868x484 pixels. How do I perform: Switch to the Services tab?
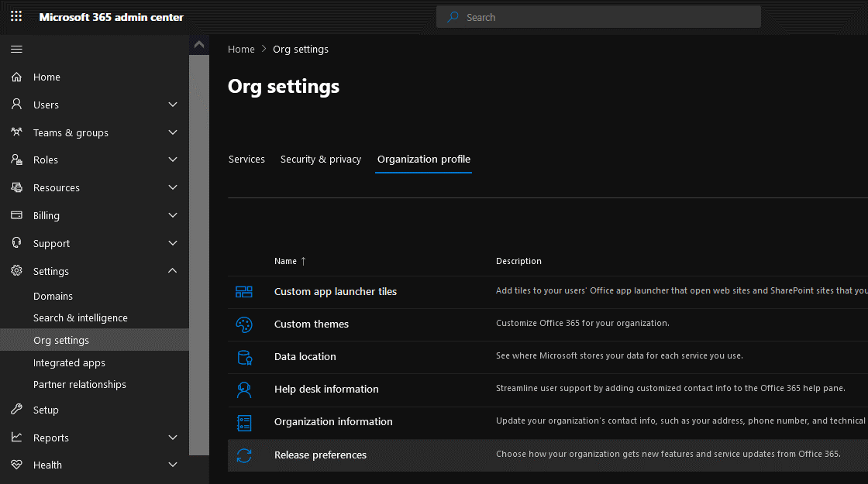click(246, 159)
